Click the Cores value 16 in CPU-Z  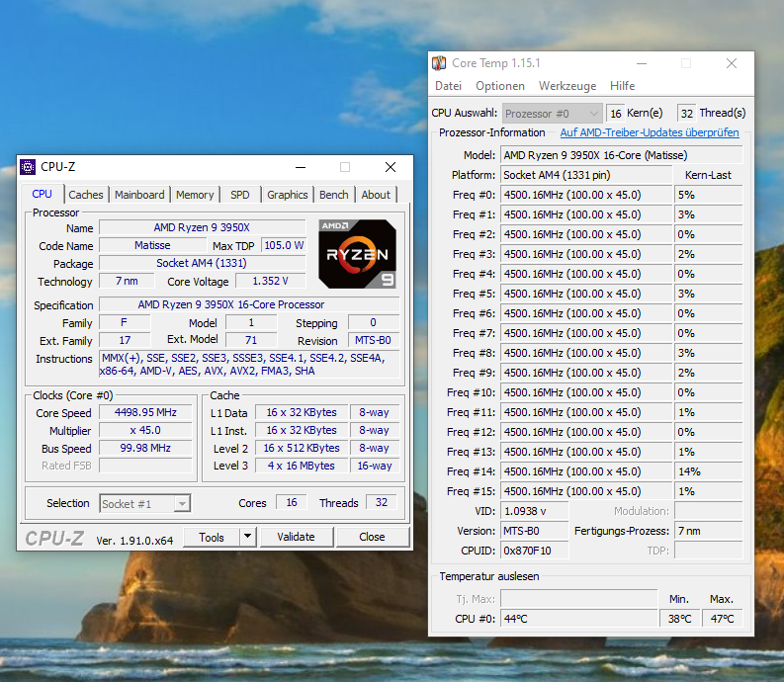292,502
